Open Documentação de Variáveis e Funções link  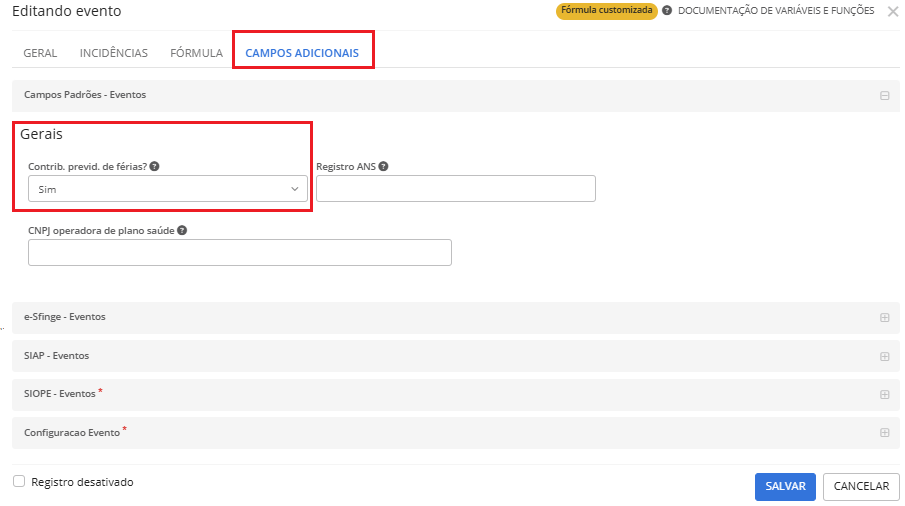tap(776, 11)
